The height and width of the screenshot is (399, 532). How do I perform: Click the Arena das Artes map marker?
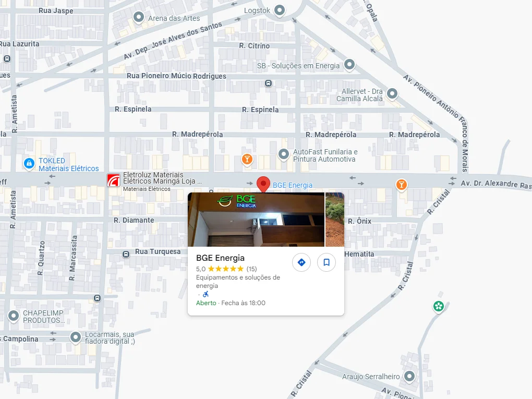click(x=139, y=18)
